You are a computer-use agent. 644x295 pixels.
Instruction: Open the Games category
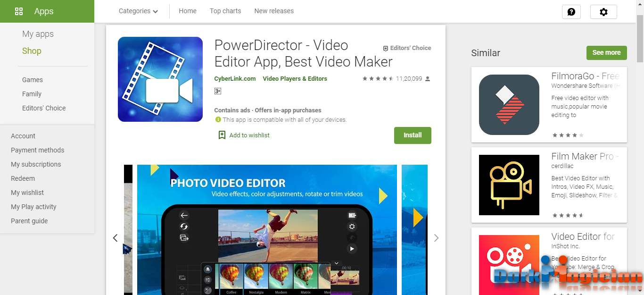33,80
